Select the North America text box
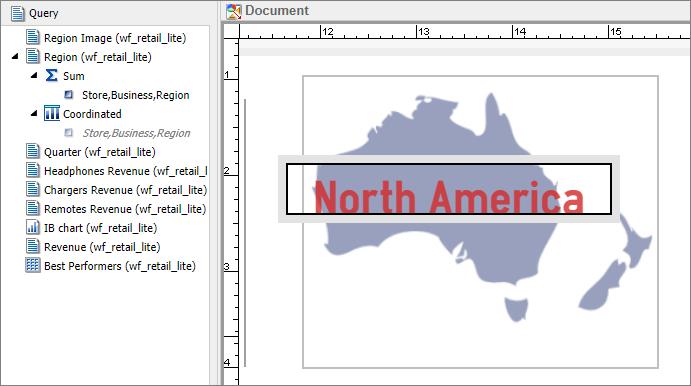This screenshot has width=691, height=386. [x=449, y=189]
